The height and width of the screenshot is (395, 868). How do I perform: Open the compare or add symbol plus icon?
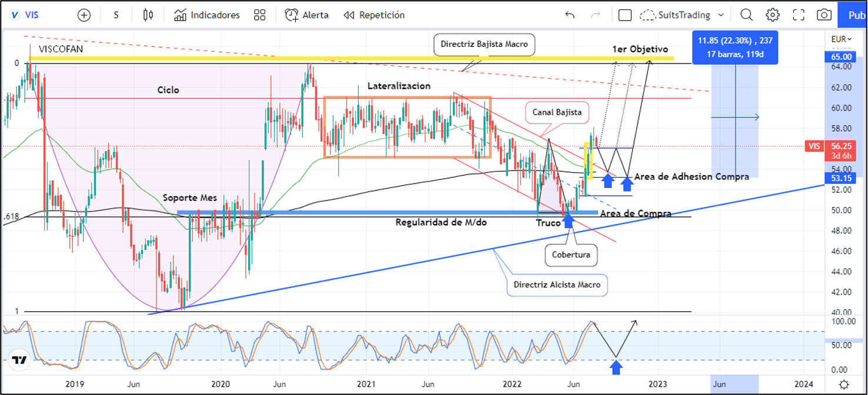click(x=84, y=15)
